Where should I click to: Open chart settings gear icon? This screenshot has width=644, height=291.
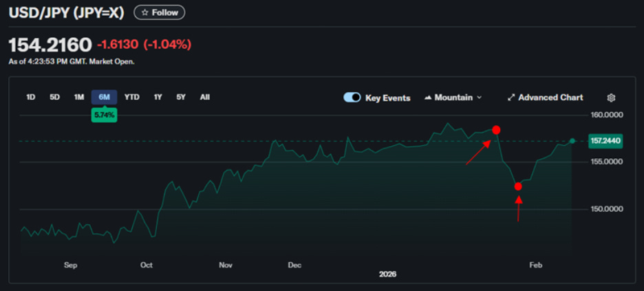coord(611,98)
